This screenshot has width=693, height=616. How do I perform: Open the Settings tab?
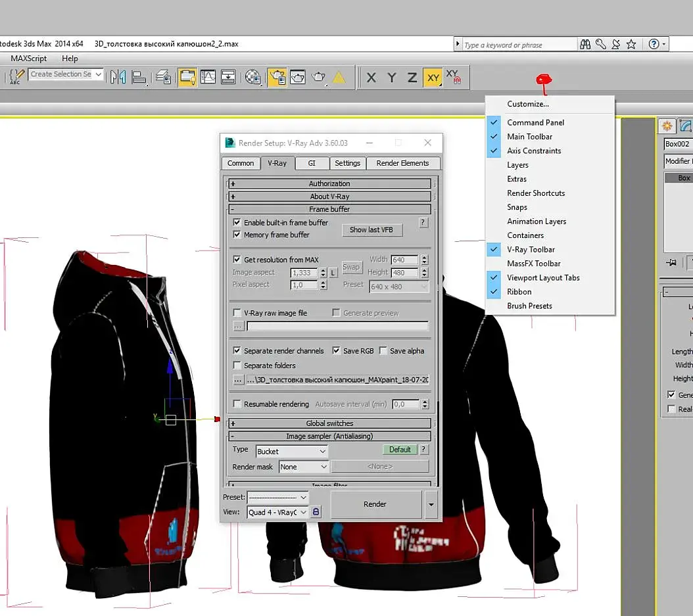coord(347,163)
